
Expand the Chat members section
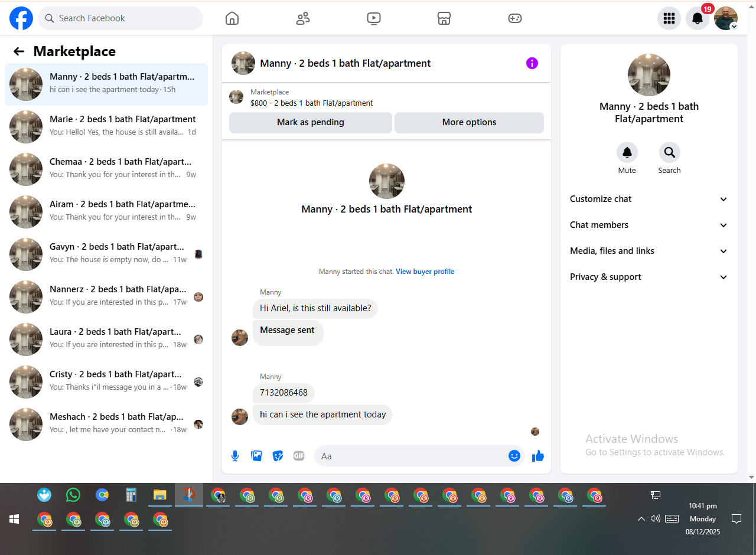[x=649, y=225]
